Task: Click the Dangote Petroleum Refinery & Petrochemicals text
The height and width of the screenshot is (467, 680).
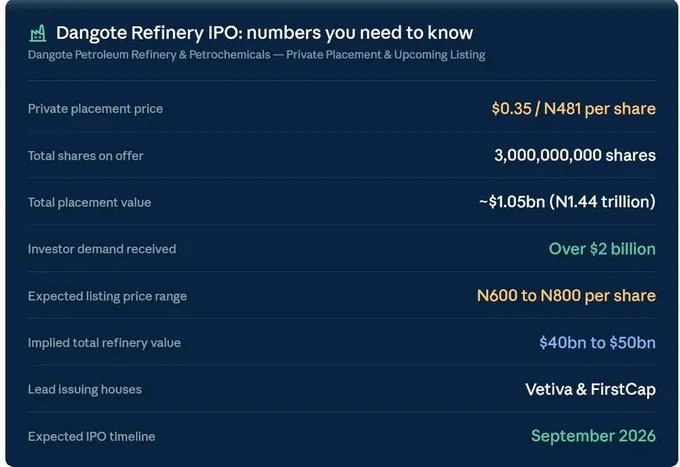Action: pos(149,55)
